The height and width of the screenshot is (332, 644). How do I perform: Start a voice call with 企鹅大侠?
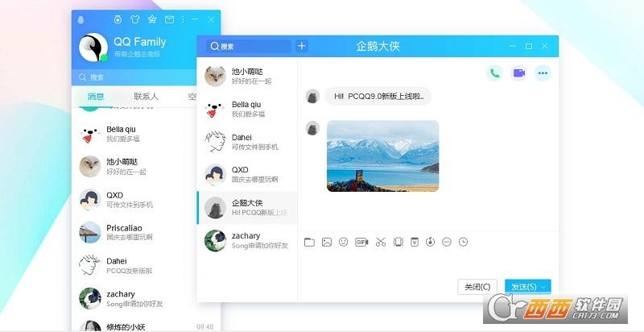(494, 73)
